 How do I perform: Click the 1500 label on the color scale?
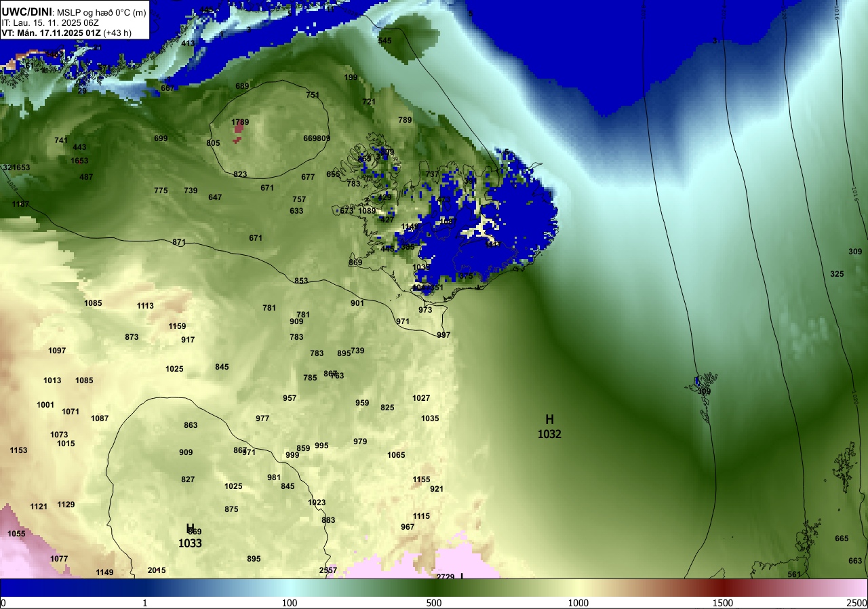click(723, 603)
